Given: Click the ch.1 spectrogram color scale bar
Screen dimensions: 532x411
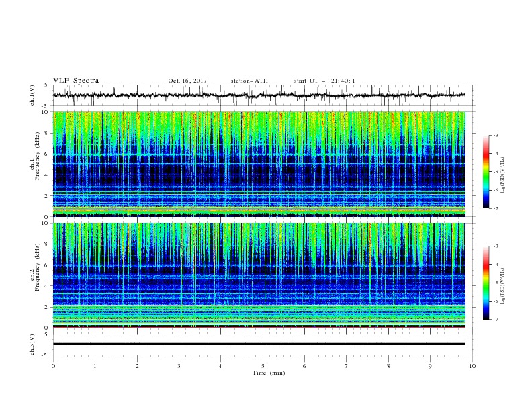Looking at the screenshot, I should (x=486, y=172).
